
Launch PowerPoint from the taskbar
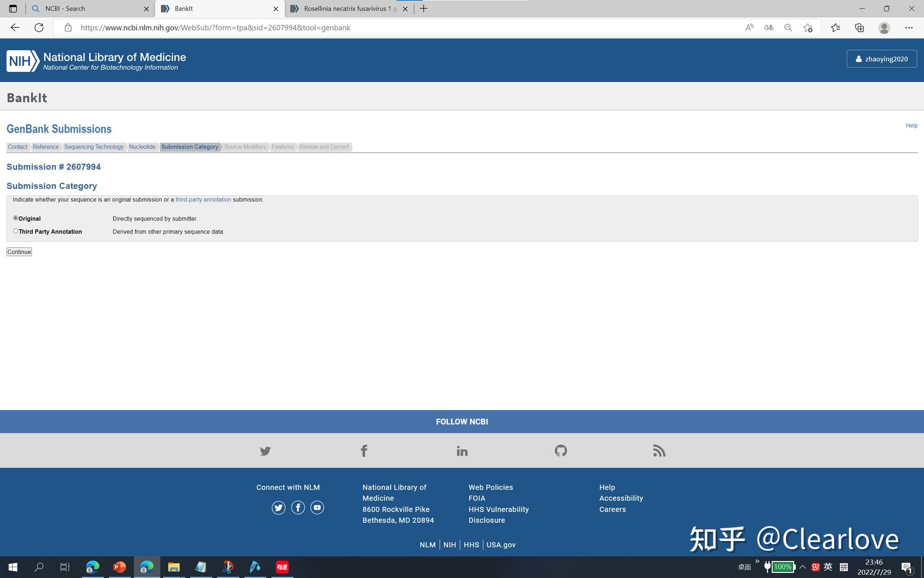click(x=119, y=567)
